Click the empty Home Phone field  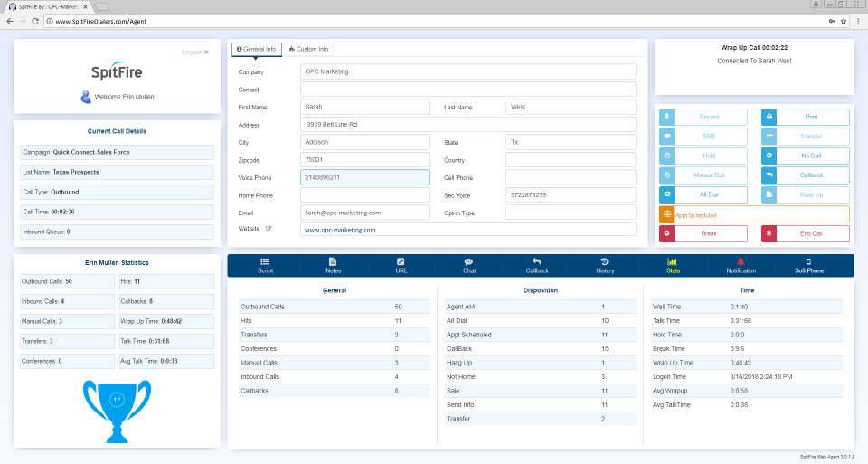click(x=364, y=194)
